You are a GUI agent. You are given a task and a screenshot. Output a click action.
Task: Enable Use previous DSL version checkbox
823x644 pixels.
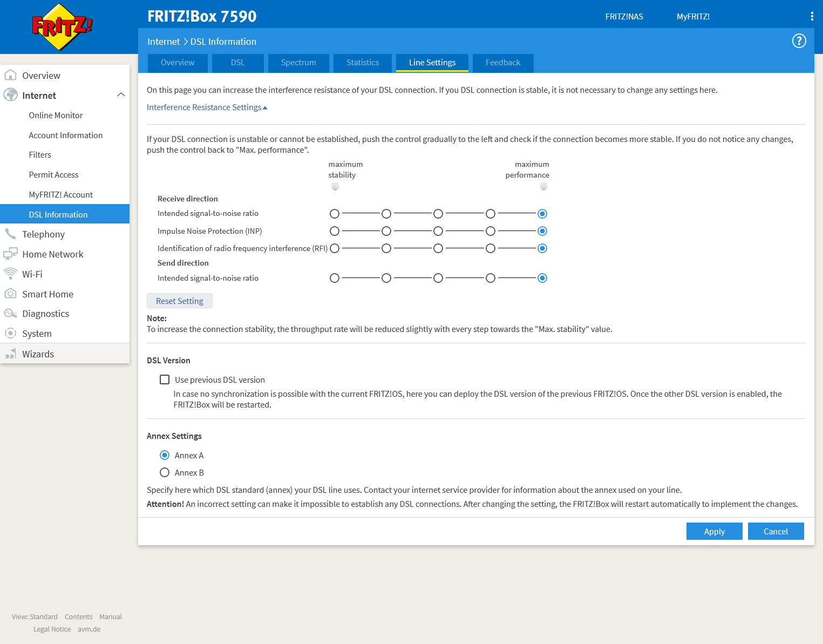coord(165,379)
